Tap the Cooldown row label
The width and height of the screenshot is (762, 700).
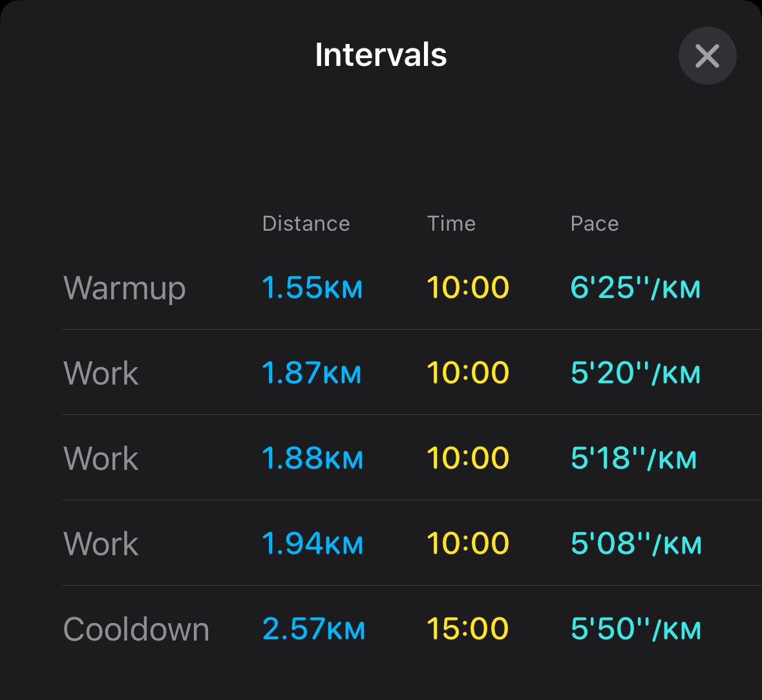click(136, 629)
